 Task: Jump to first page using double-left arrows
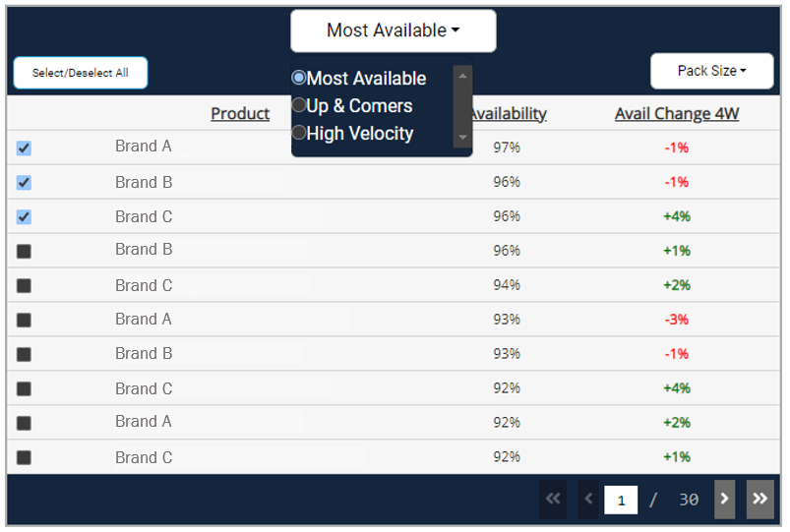point(553,500)
